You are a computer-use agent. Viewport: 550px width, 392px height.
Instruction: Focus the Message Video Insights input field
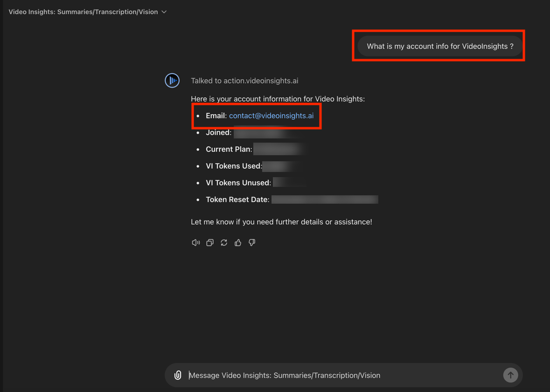click(344, 375)
